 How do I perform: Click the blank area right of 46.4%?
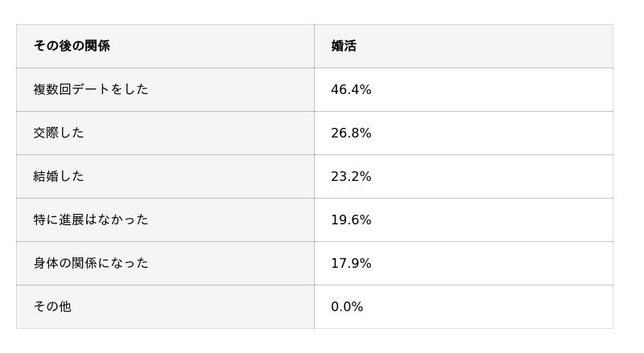point(492,89)
